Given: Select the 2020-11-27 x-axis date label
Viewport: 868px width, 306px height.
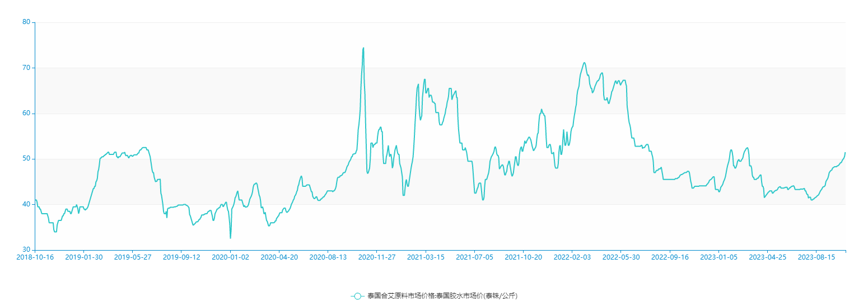Looking at the screenshot, I should tap(376, 257).
